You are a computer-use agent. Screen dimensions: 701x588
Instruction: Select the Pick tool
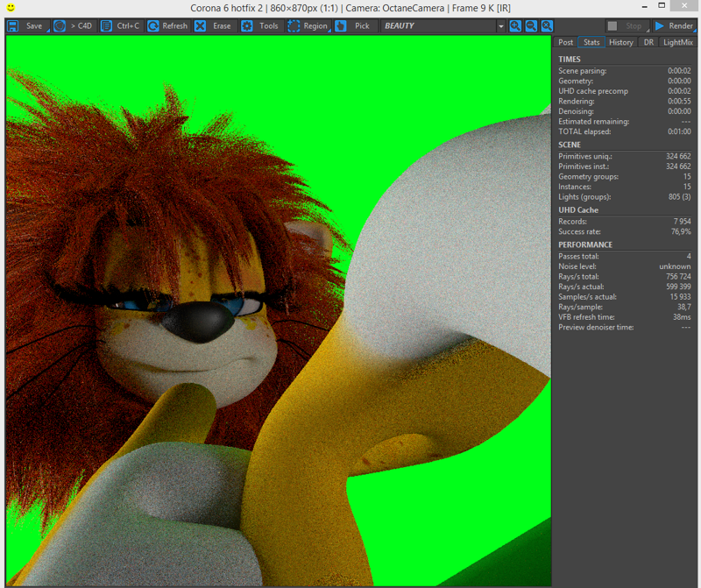tap(356, 26)
